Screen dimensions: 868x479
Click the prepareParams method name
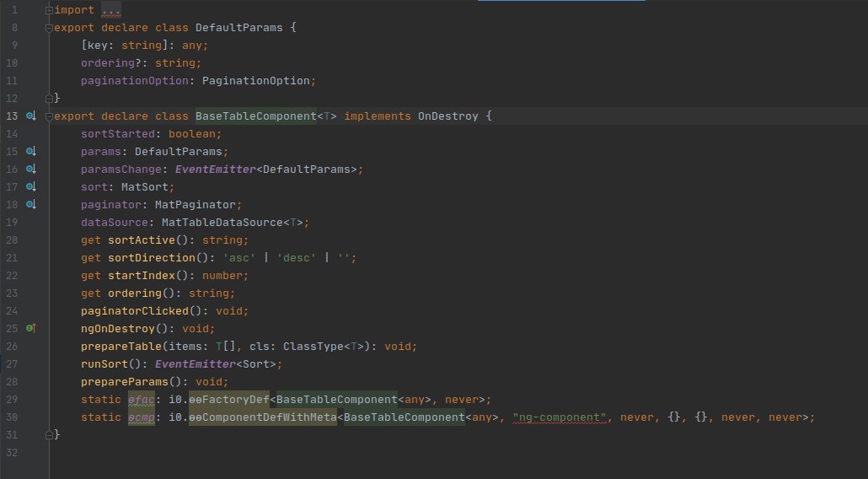(x=125, y=382)
